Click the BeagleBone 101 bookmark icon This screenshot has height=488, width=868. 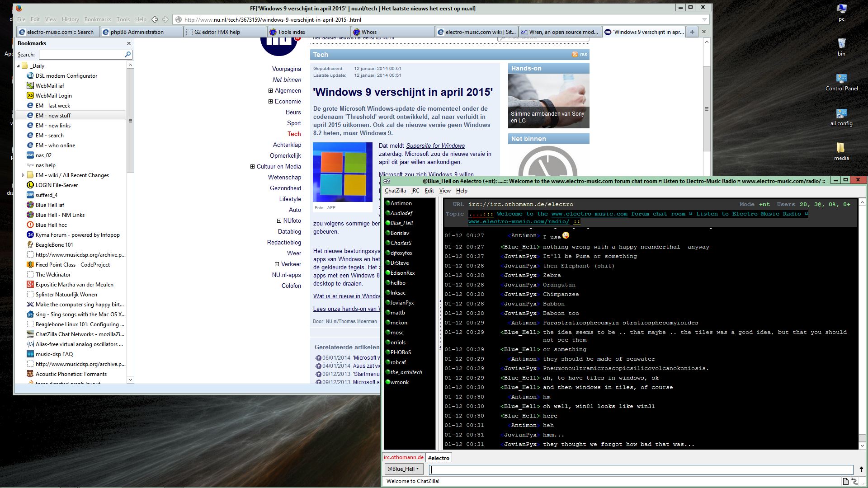(30, 245)
